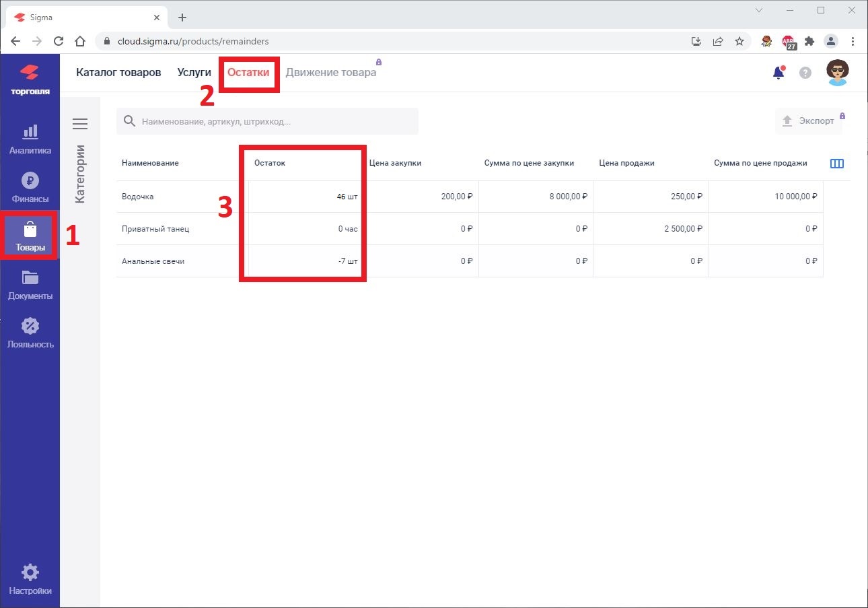Open the help question mark icon
The width and height of the screenshot is (868, 608).
(805, 73)
